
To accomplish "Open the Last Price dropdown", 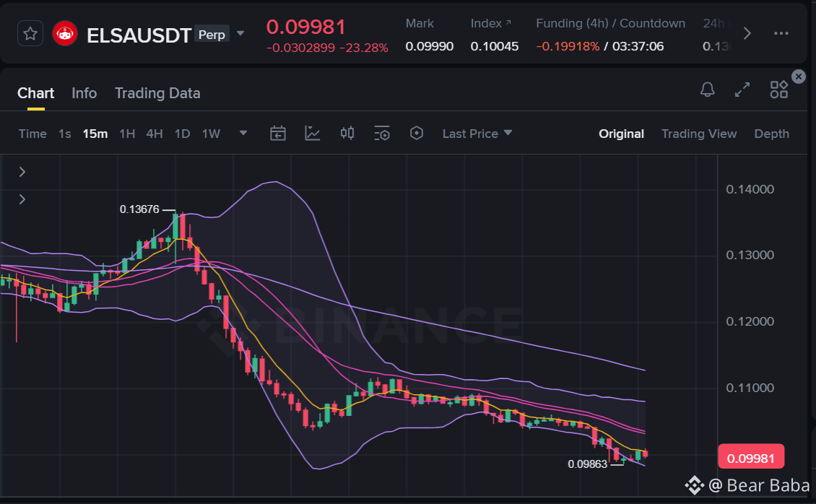I will pos(477,134).
